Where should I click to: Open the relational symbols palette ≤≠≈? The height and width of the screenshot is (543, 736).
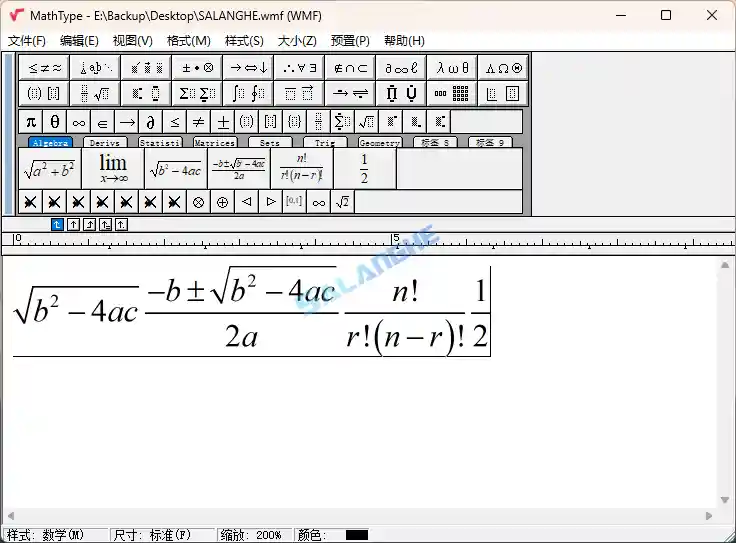click(44, 68)
